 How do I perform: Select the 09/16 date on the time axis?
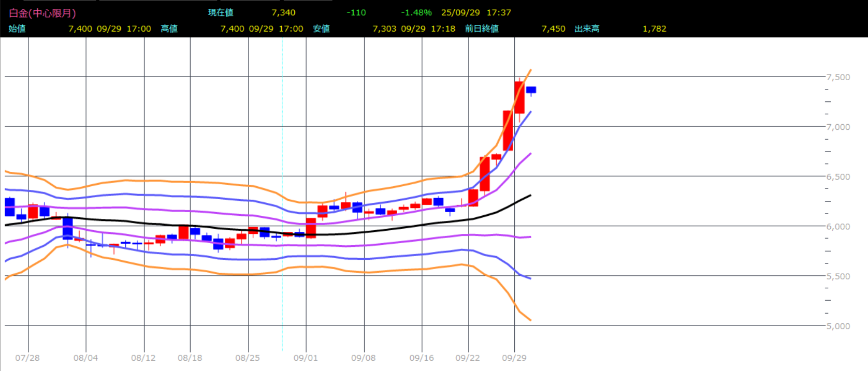422,358
